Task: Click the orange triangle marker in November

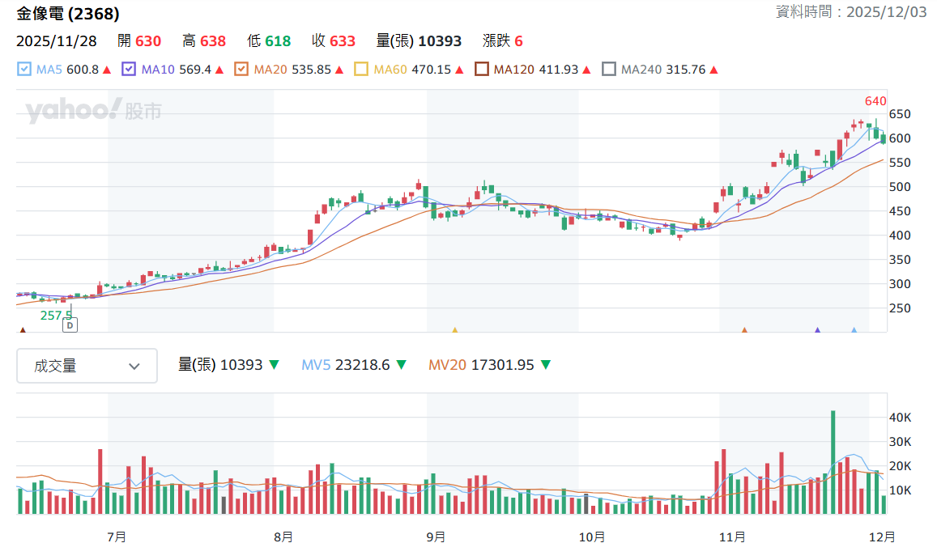Action: pyautogui.click(x=744, y=329)
